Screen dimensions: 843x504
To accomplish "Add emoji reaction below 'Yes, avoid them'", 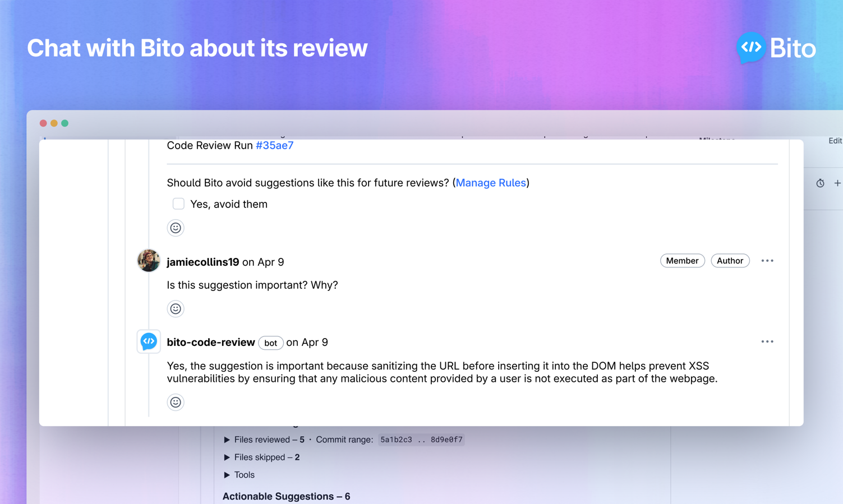I will (x=176, y=228).
